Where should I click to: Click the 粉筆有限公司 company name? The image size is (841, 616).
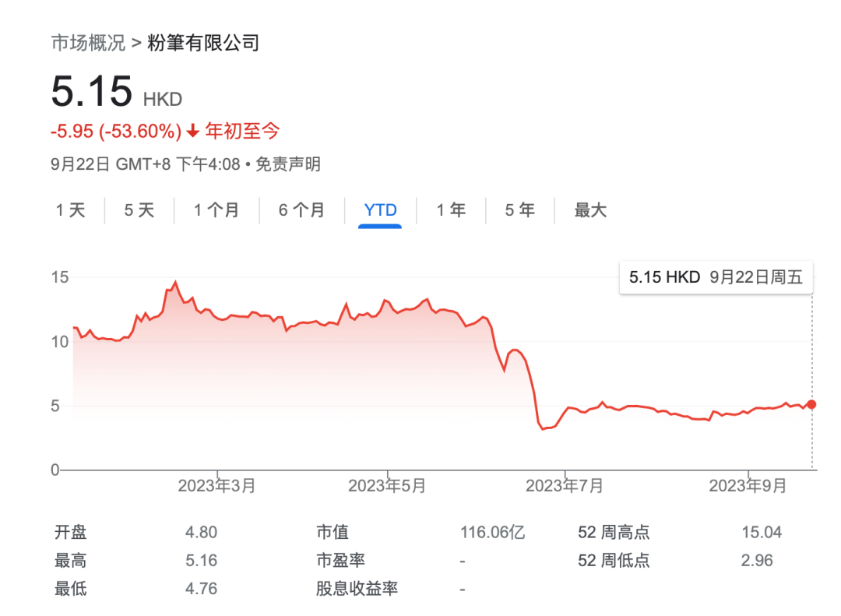pos(203,43)
